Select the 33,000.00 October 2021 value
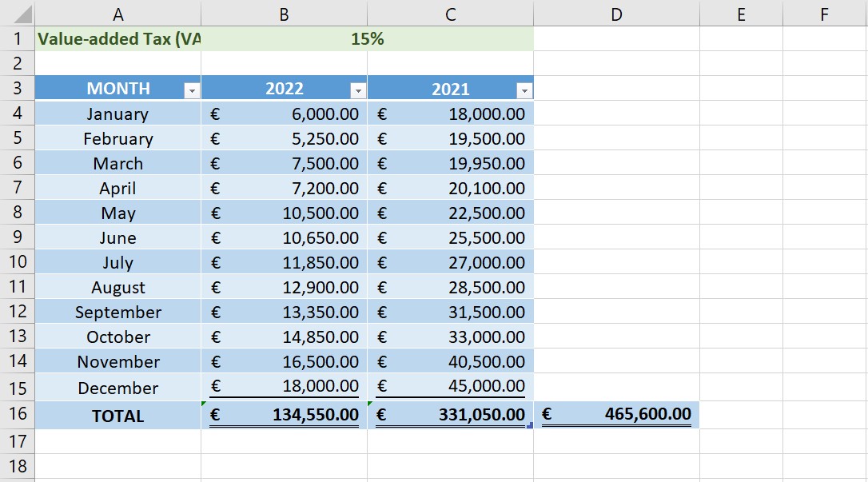 (451, 336)
